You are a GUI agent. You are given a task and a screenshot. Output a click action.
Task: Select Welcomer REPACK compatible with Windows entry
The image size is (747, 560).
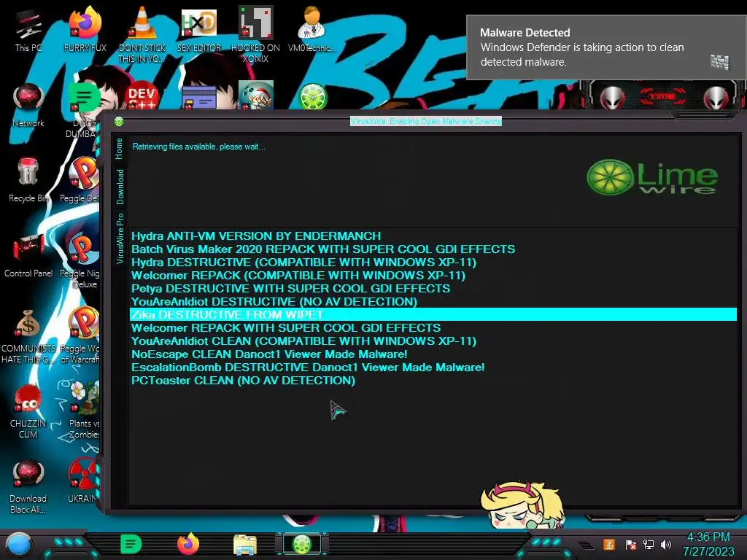433,275
